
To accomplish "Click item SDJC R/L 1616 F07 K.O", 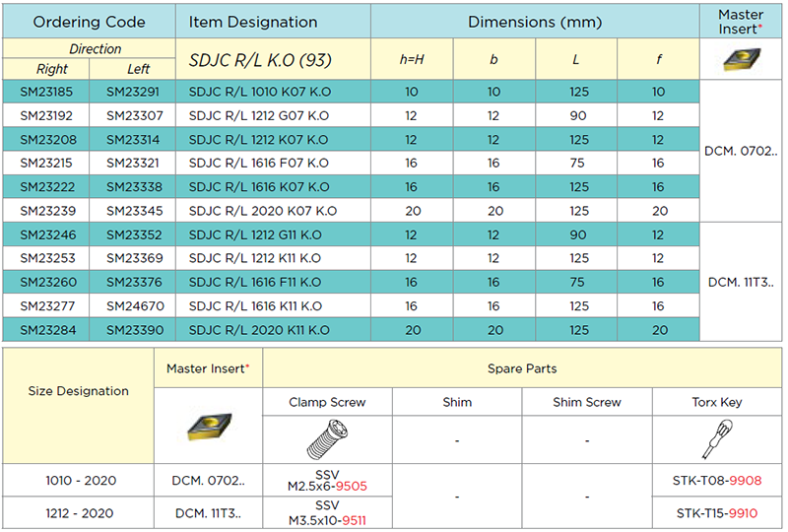I will pyautogui.click(x=258, y=163).
